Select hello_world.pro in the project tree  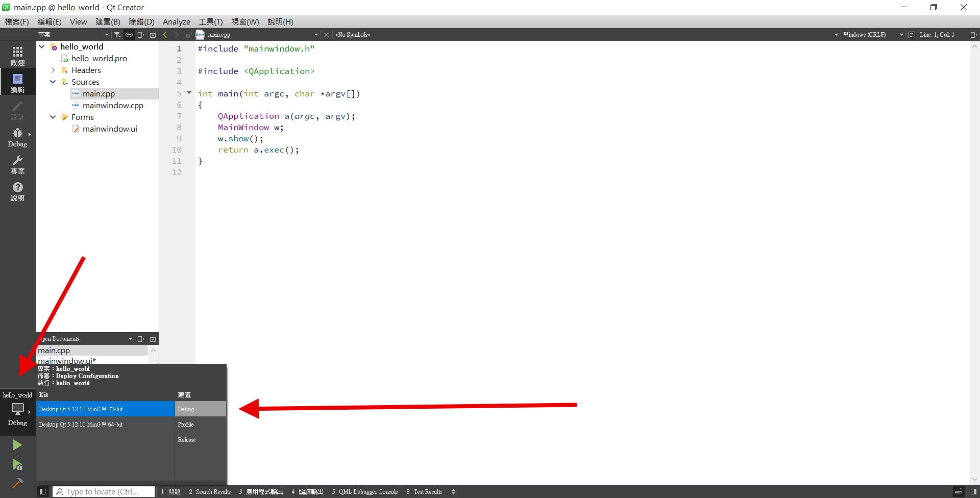(x=99, y=58)
